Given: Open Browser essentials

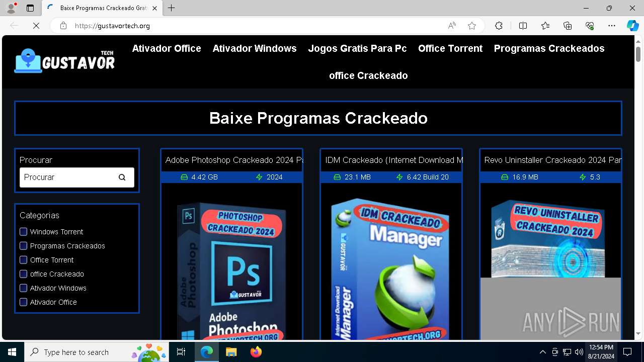Looking at the screenshot, I should [590, 26].
